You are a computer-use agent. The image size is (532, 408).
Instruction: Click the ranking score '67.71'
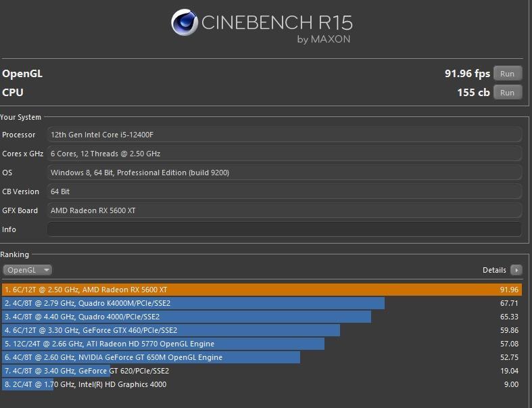[509, 303]
